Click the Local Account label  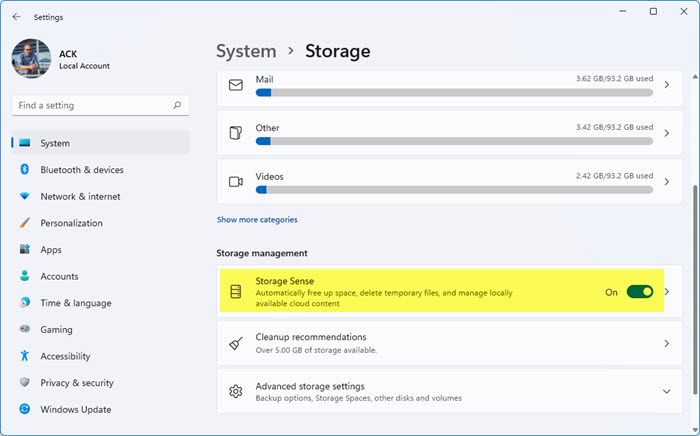[x=84, y=66]
